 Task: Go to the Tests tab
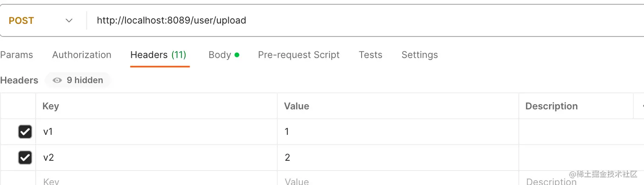[371, 55]
